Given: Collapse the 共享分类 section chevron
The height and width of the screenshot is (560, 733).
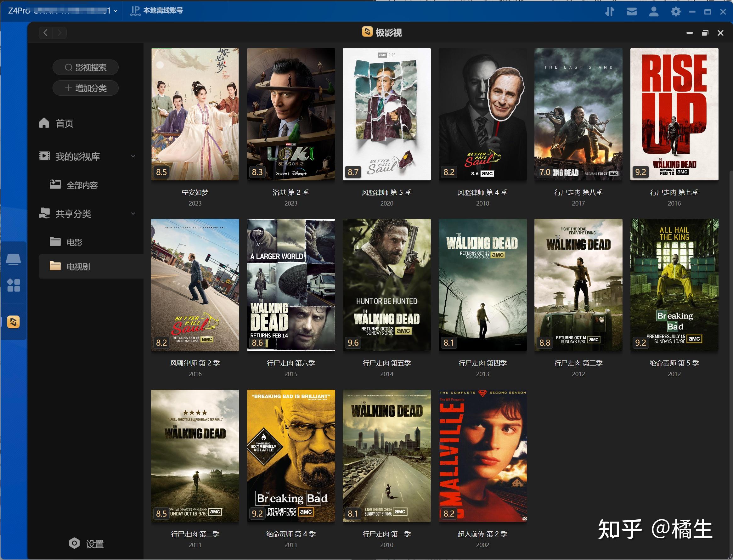Looking at the screenshot, I should coord(133,214).
